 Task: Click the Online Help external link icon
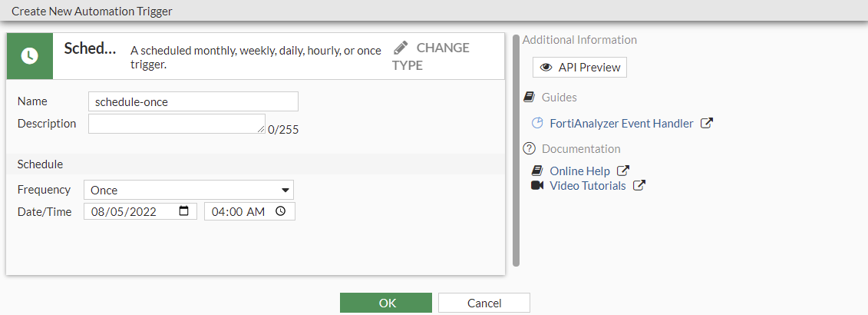[x=623, y=171]
